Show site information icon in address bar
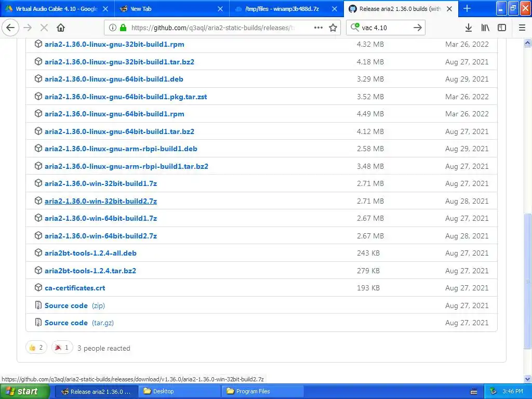The width and height of the screenshot is (532, 399). (x=113, y=28)
